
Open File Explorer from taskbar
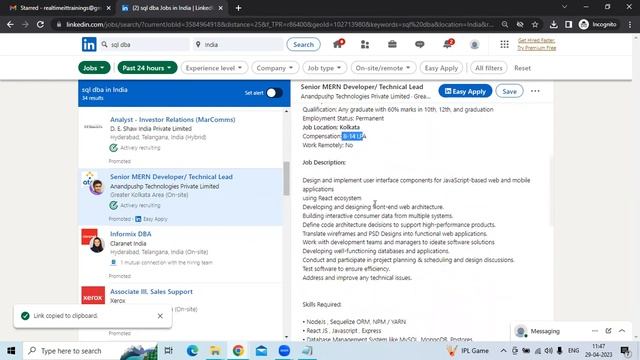215,351
